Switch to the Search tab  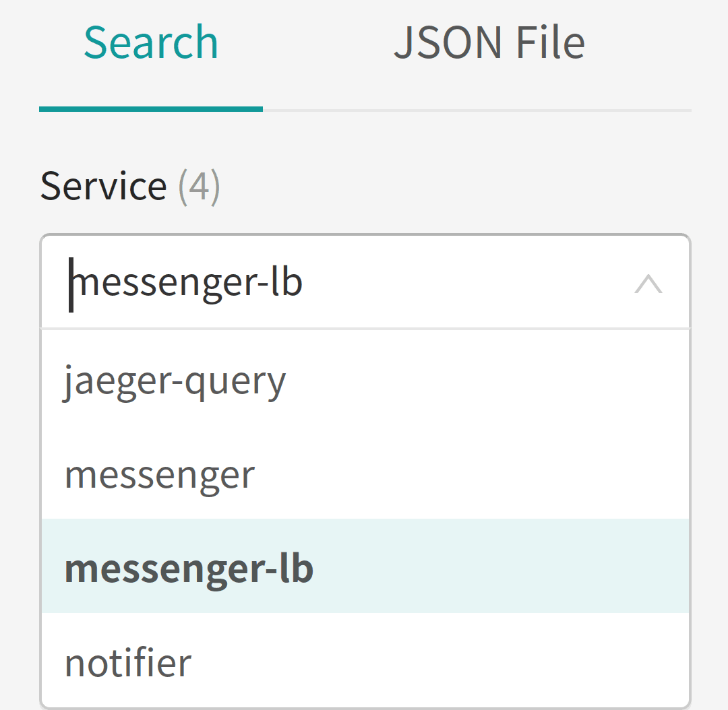pyautogui.click(x=150, y=42)
